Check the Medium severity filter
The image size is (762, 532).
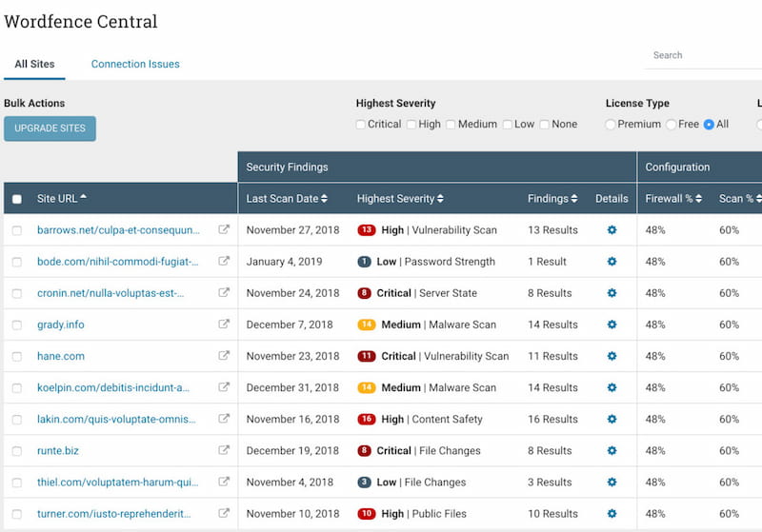(x=451, y=125)
